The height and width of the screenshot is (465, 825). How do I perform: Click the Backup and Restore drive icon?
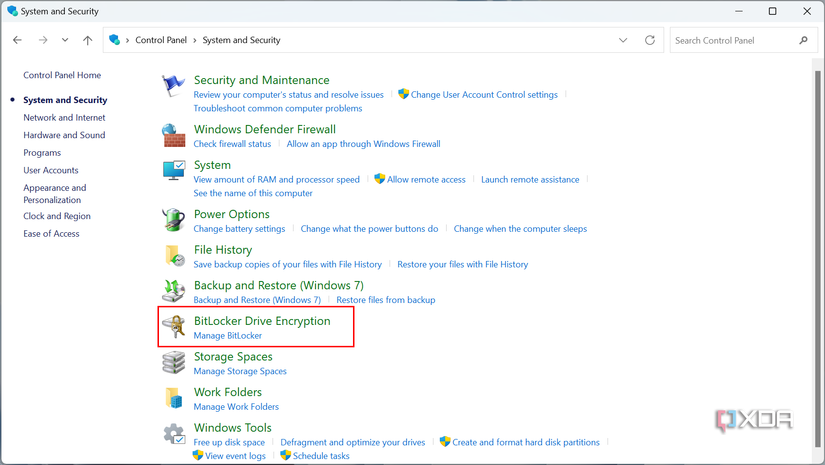point(173,291)
